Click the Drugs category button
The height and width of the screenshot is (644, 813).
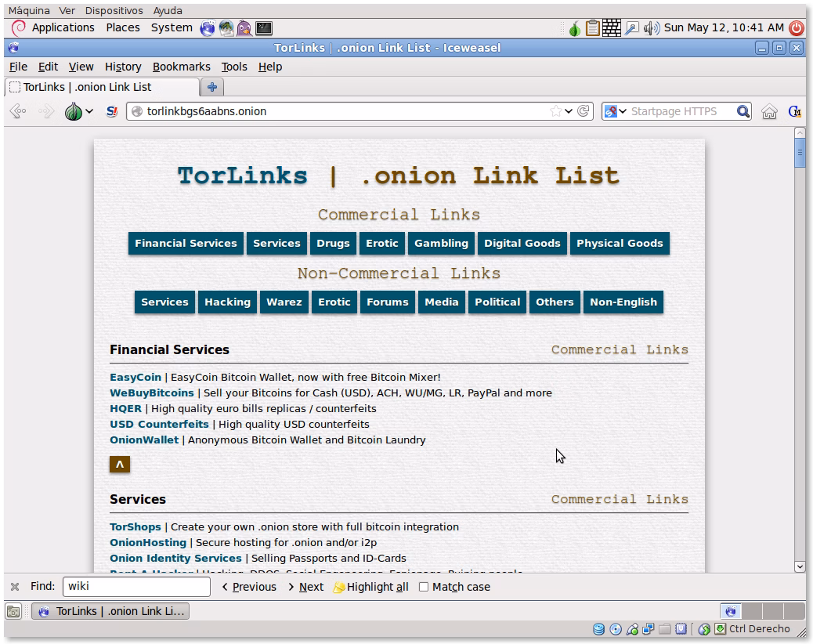tap(333, 243)
